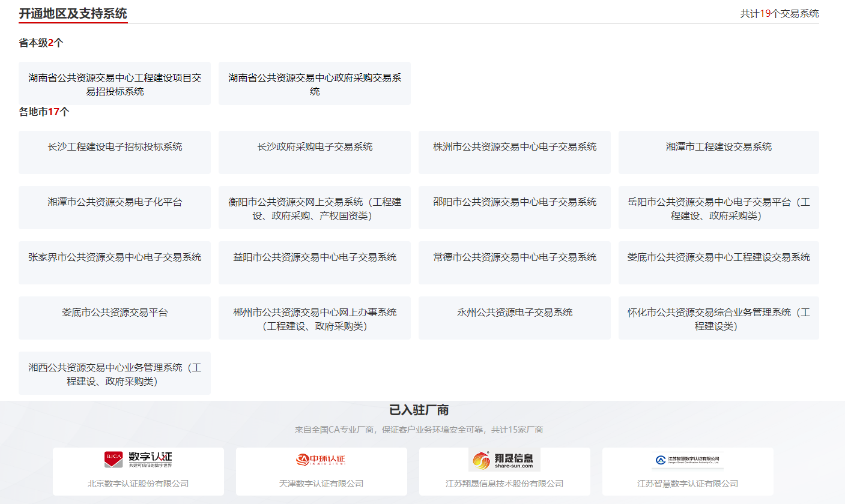
Task: Choose 湘潭市公共资源交易电子化平台
Action: 115,208
